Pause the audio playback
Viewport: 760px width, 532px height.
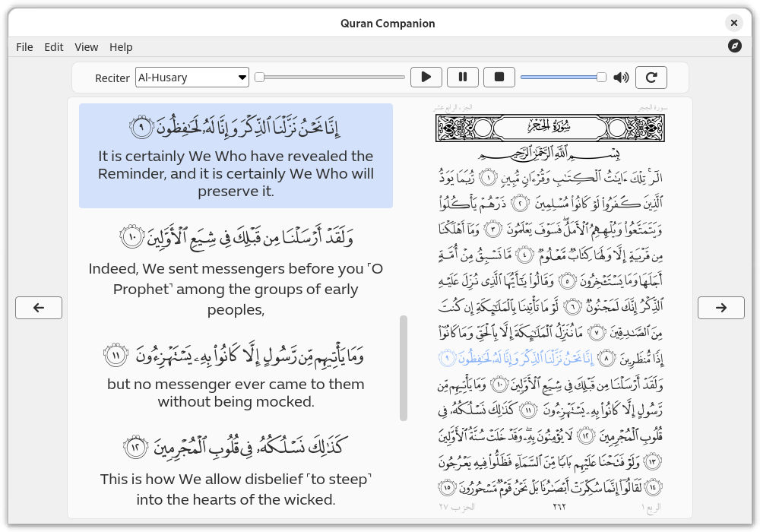(x=463, y=77)
